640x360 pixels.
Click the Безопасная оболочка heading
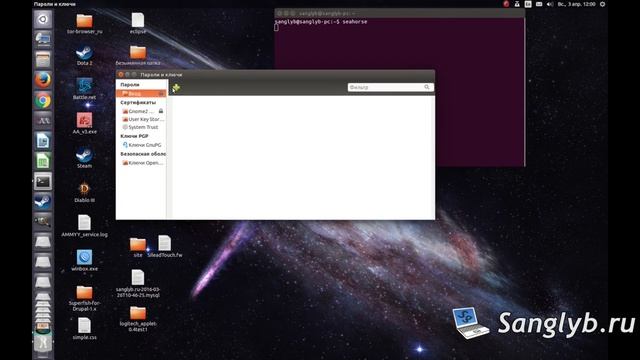point(143,154)
